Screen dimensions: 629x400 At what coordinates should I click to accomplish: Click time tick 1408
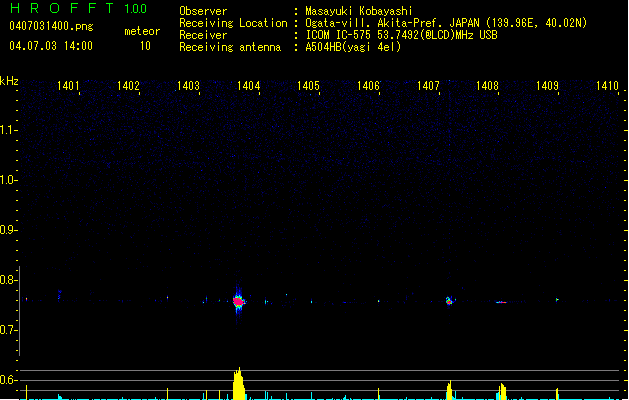[487, 86]
